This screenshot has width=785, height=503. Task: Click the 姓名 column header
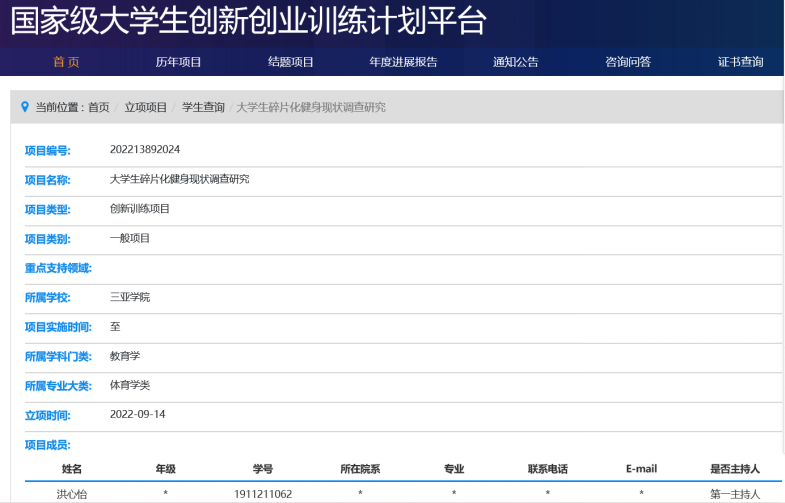[x=71, y=468]
